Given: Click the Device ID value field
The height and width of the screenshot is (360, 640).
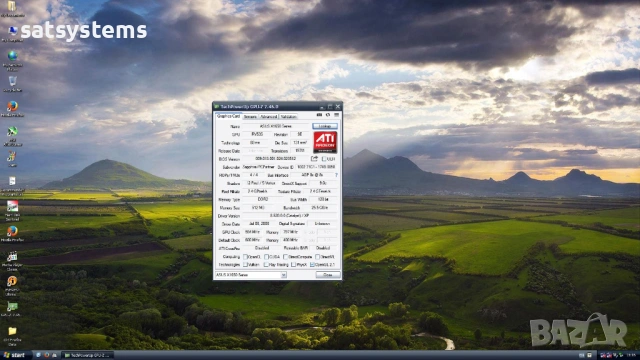Looking at the screenshot, I should tap(316, 167).
